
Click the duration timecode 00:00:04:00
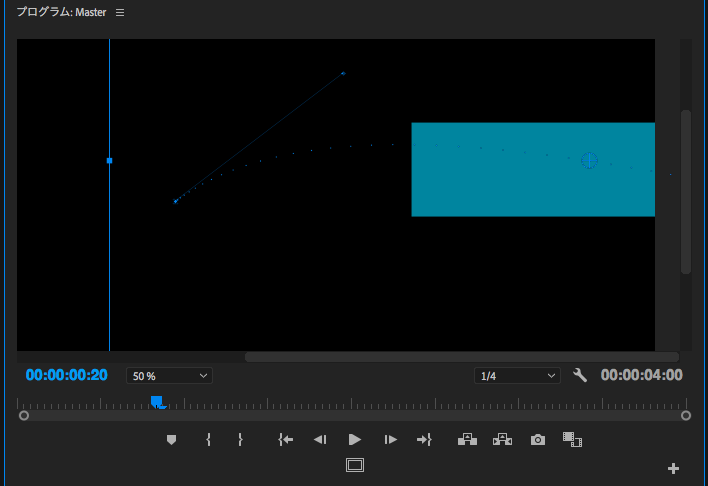(x=642, y=375)
